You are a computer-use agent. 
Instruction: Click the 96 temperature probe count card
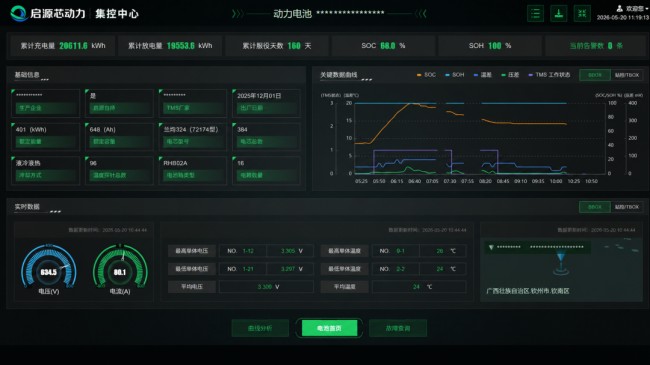tap(119, 170)
